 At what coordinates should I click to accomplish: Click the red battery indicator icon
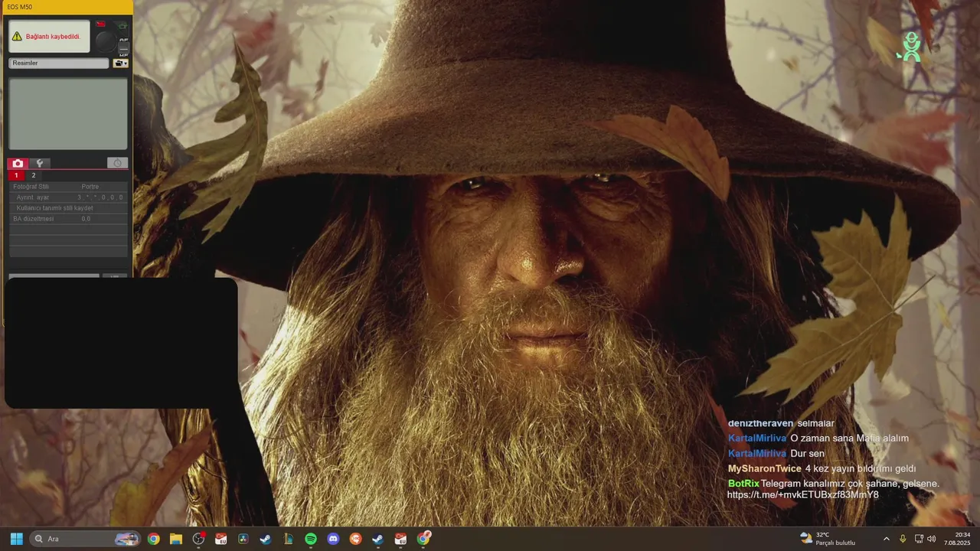point(100,24)
